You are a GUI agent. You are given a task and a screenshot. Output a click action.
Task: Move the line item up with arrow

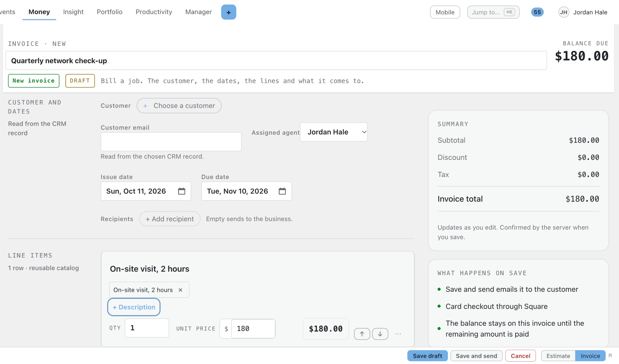[x=362, y=334]
